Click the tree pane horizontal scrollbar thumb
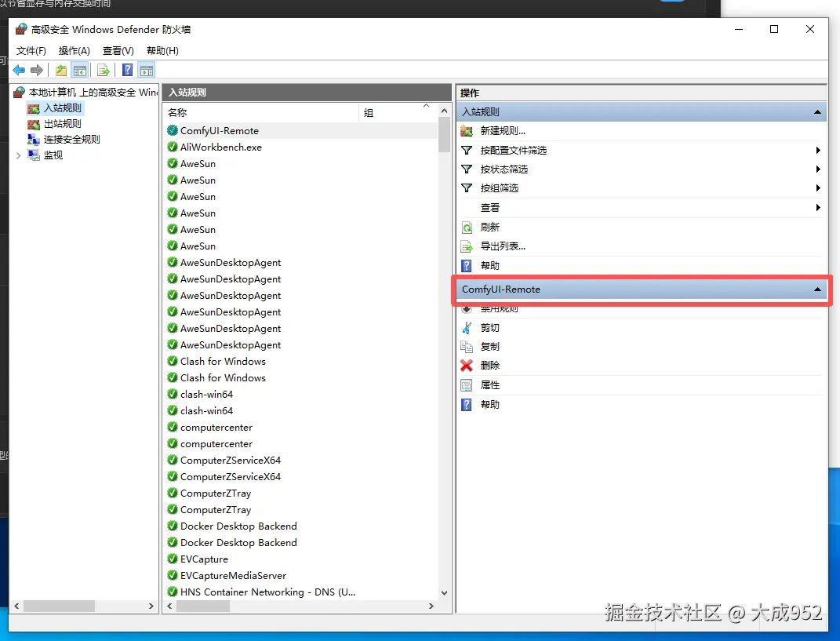This screenshot has width=840, height=641. [x=59, y=606]
